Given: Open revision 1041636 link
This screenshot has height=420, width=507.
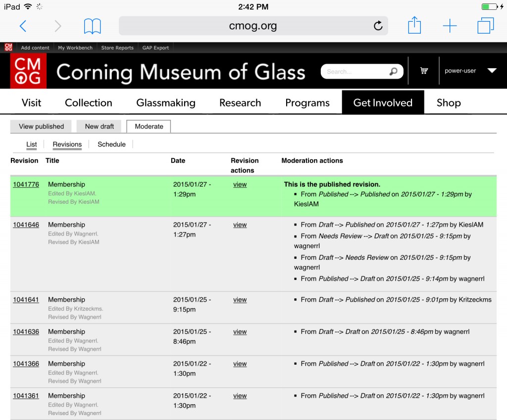Looking at the screenshot, I should (26, 332).
